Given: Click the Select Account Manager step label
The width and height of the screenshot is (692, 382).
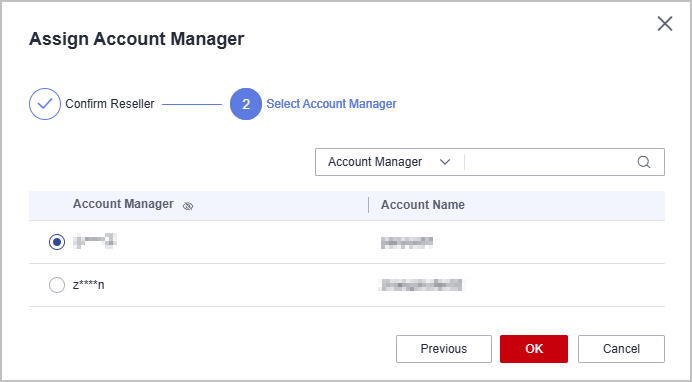Looking at the screenshot, I should (331, 104).
